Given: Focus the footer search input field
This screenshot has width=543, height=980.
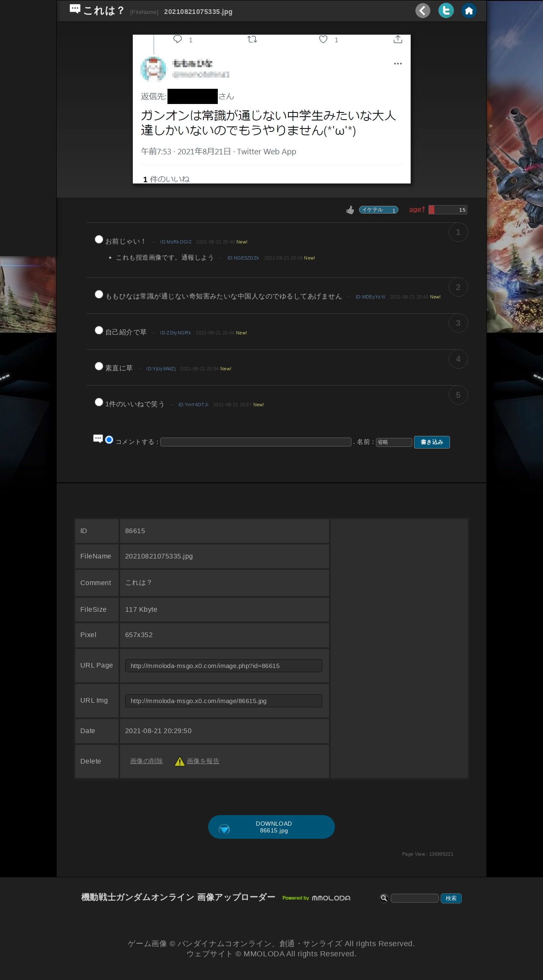Looking at the screenshot, I should pos(414,898).
